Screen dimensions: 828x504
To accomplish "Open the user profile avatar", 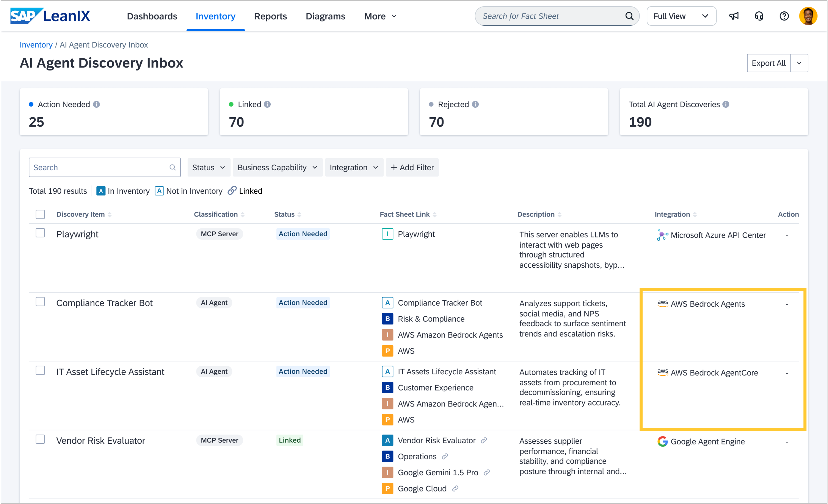I will point(808,16).
